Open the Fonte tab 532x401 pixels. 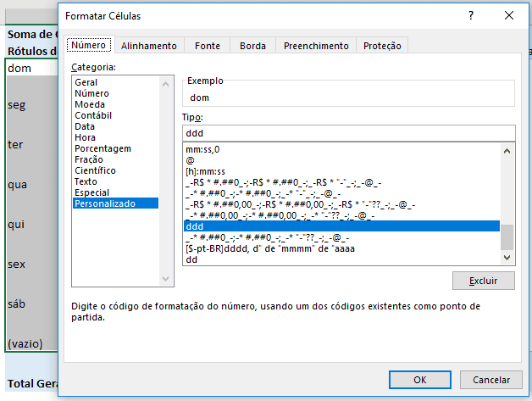click(x=208, y=46)
